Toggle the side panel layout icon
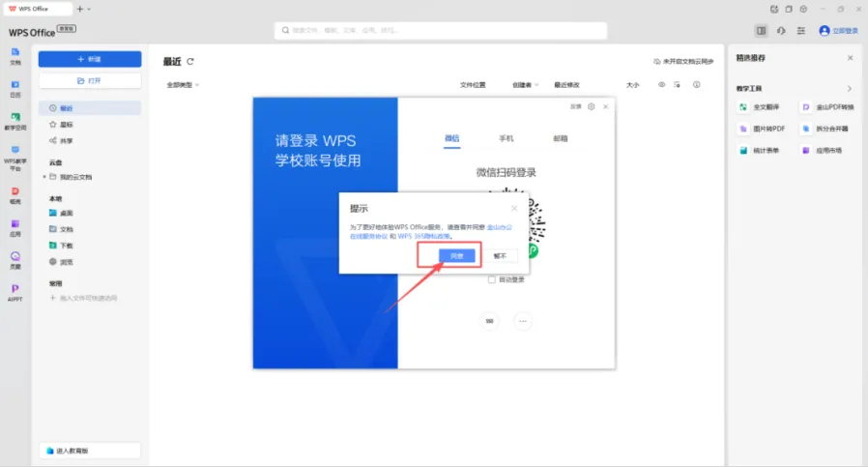 click(762, 31)
